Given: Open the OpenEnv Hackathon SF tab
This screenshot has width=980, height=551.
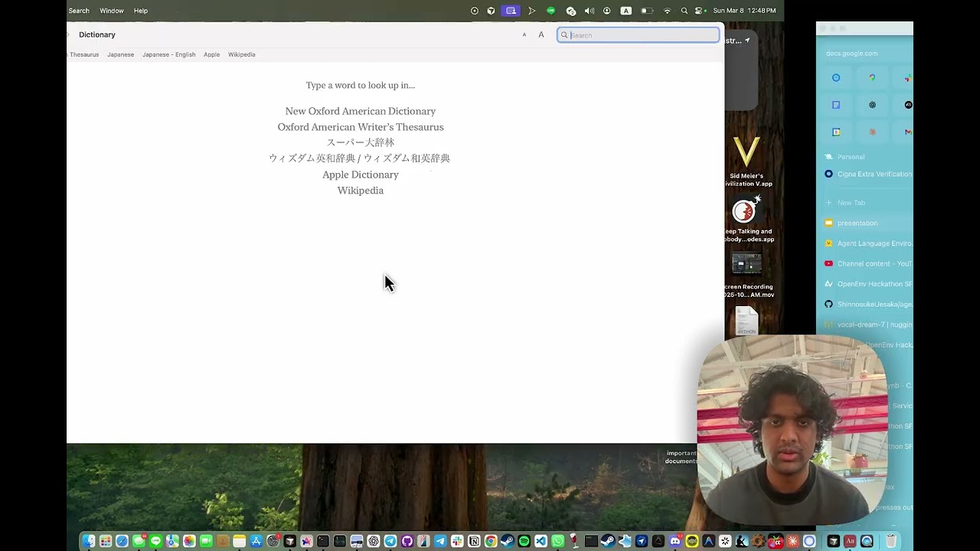Looking at the screenshot, I should 868,284.
